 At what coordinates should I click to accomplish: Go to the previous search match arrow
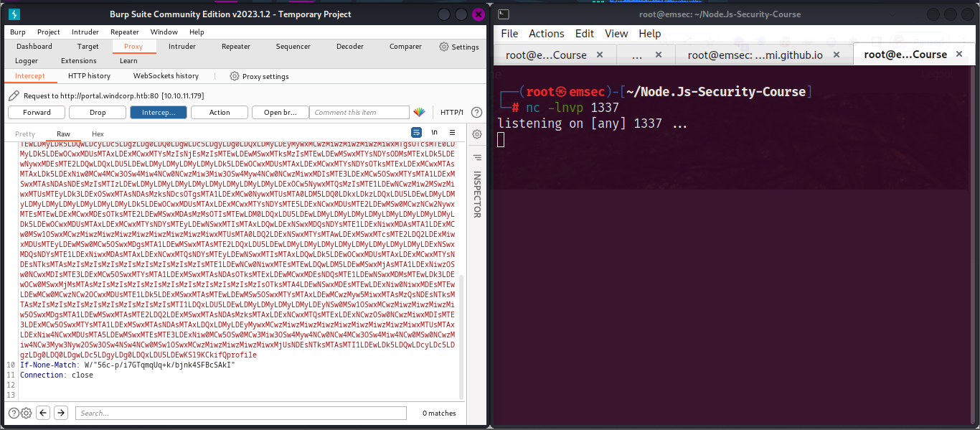(x=43, y=413)
